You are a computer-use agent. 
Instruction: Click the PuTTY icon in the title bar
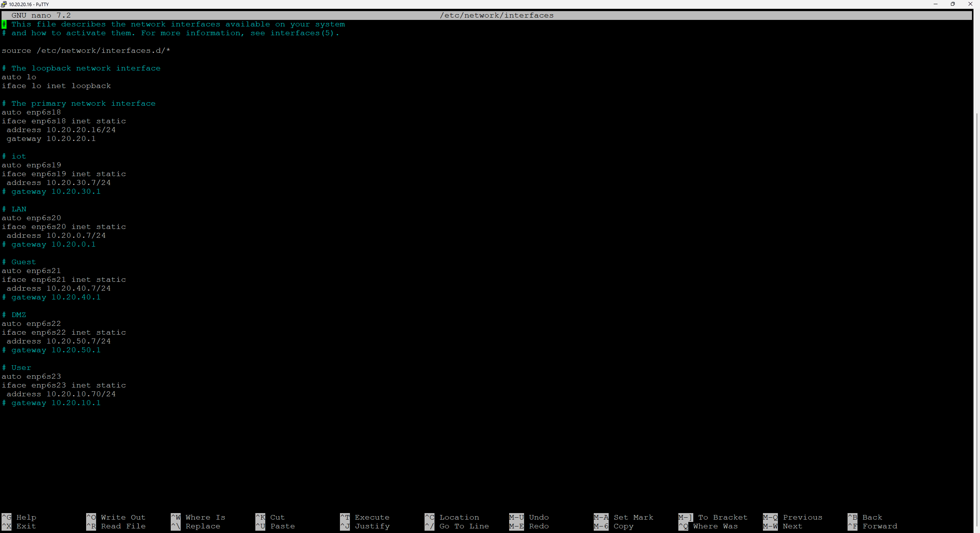(4, 4)
